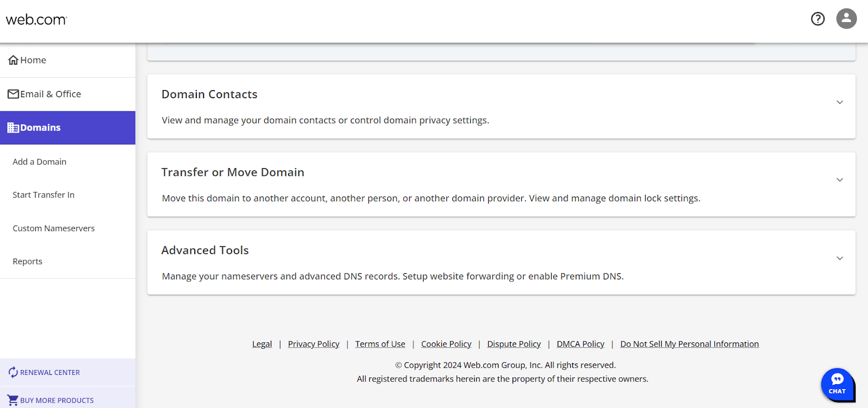Expand the Advanced Tools chevron
The width and height of the screenshot is (868, 408).
840,258
